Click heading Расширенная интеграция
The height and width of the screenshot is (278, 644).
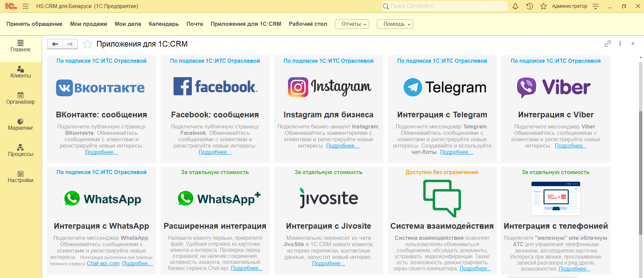(215, 226)
